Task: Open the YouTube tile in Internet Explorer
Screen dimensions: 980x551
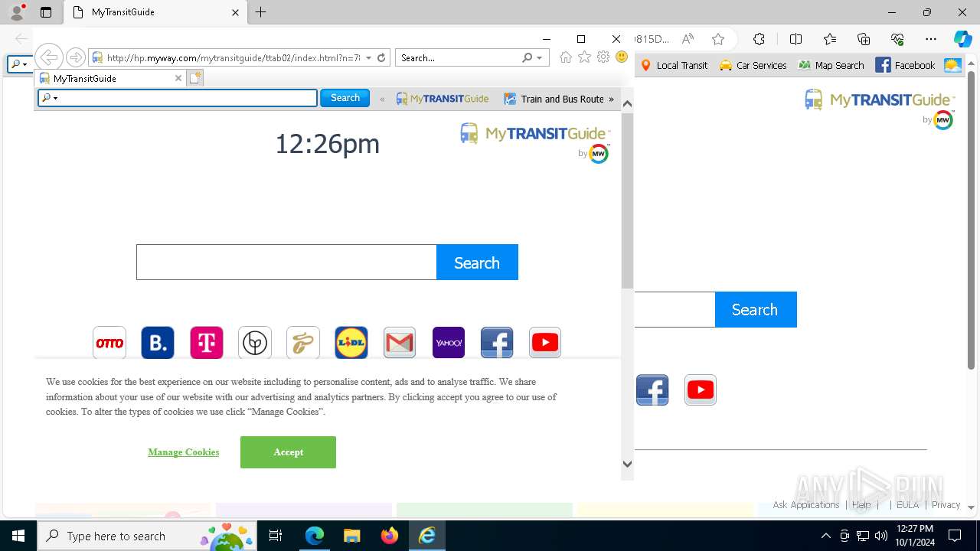Action: click(x=545, y=343)
